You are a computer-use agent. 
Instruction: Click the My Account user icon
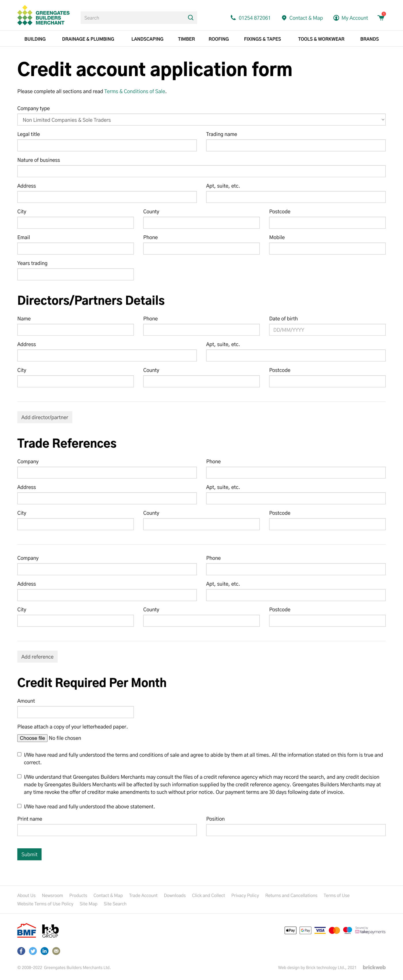[x=336, y=18]
